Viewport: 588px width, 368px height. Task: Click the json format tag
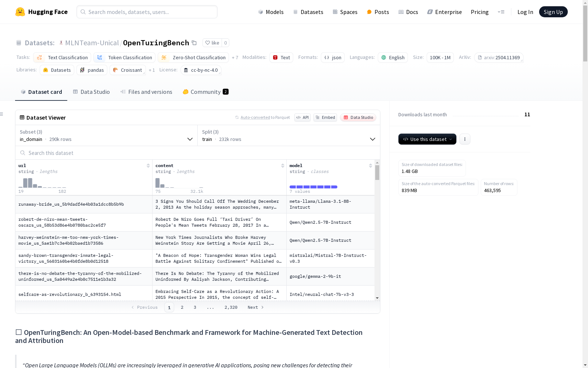pos(333,57)
